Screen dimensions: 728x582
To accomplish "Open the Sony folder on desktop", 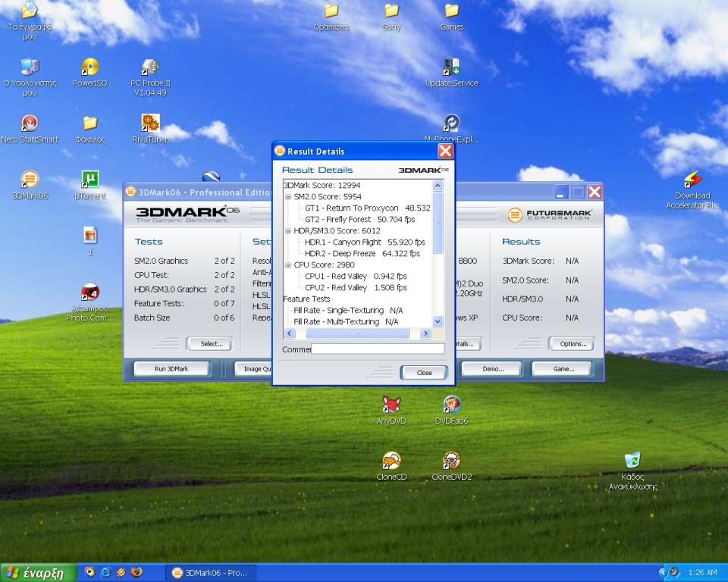I will tap(391, 17).
